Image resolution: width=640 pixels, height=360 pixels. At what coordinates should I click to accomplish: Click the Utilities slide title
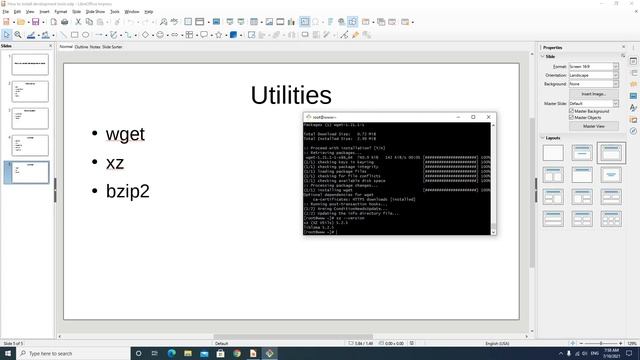pos(291,95)
